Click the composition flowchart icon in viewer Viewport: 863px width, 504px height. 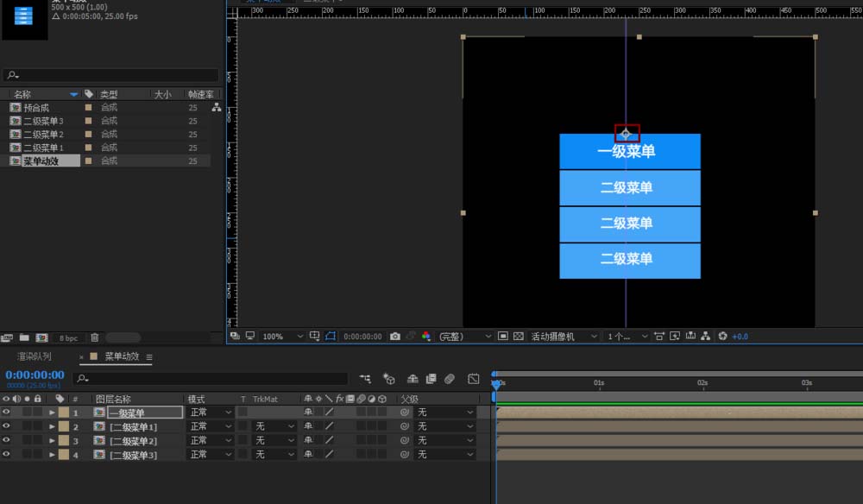706,337
